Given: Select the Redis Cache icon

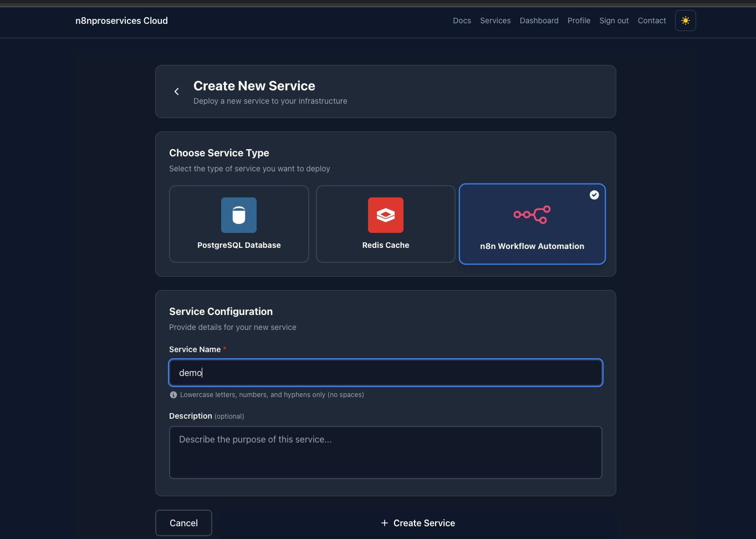Looking at the screenshot, I should 385,215.
